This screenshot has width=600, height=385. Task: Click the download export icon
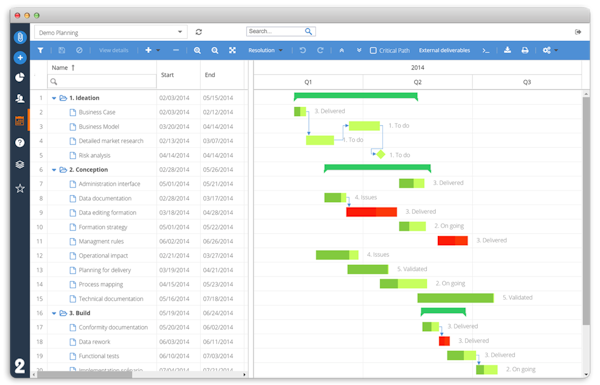click(x=507, y=50)
